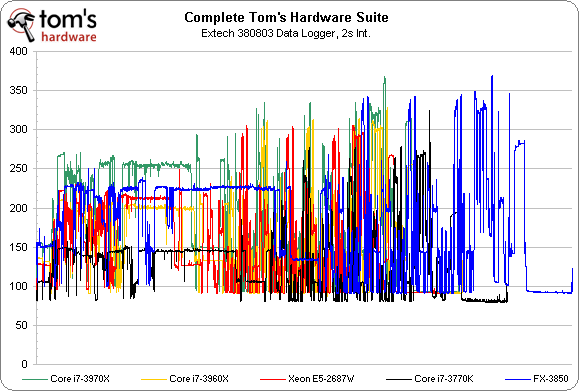
Task: Click the 100 y-axis label
Action: (x=19, y=287)
